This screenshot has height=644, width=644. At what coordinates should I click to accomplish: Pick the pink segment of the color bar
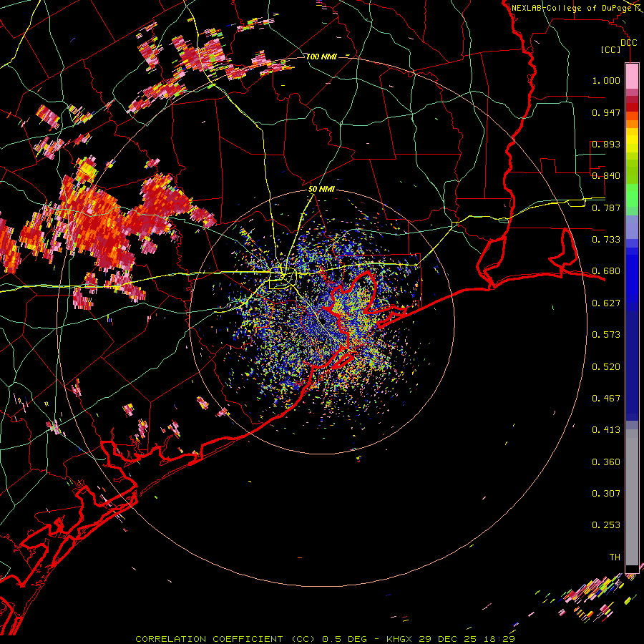coord(632,76)
